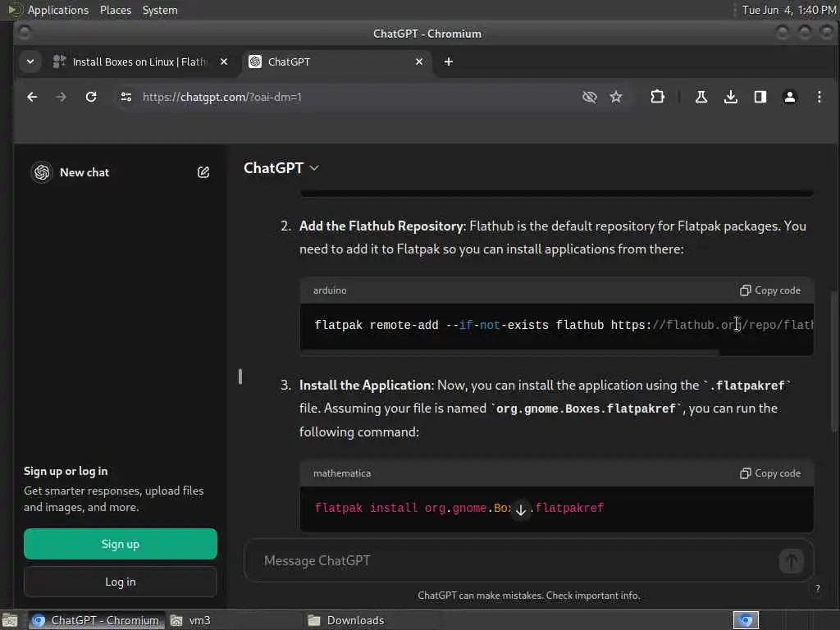
Task: Click the scroll-to-bottom arrow button
Action: click(x=521, y=509)
